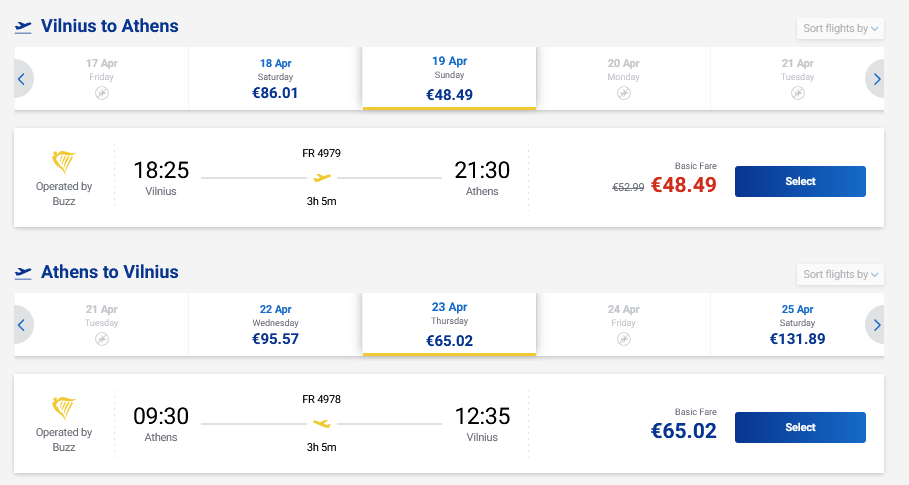Open the Sort flights by dropdown for Vilnius to Athens
This screenshot has height=485, width=909.
pyautogui.click(x=840, y=28)
